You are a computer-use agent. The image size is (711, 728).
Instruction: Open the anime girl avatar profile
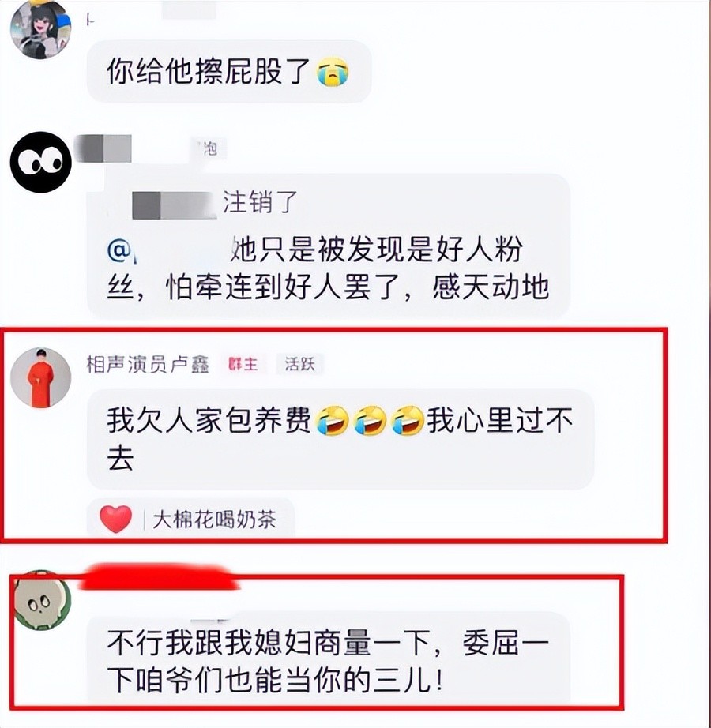click(41, 29)
